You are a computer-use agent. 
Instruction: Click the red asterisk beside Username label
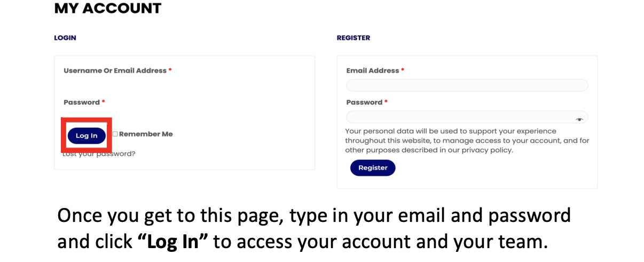[x=170, y=70]
